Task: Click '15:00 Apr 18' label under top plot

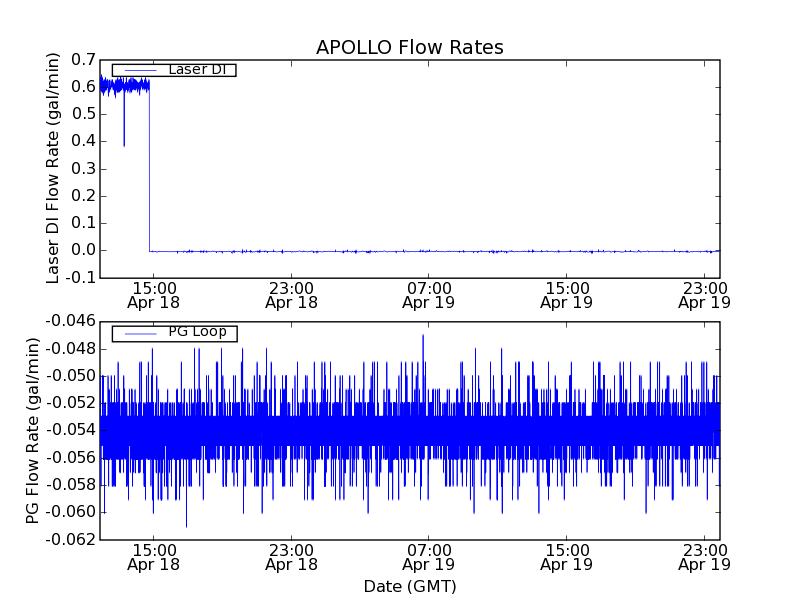Action: click(x=154, y=296)
